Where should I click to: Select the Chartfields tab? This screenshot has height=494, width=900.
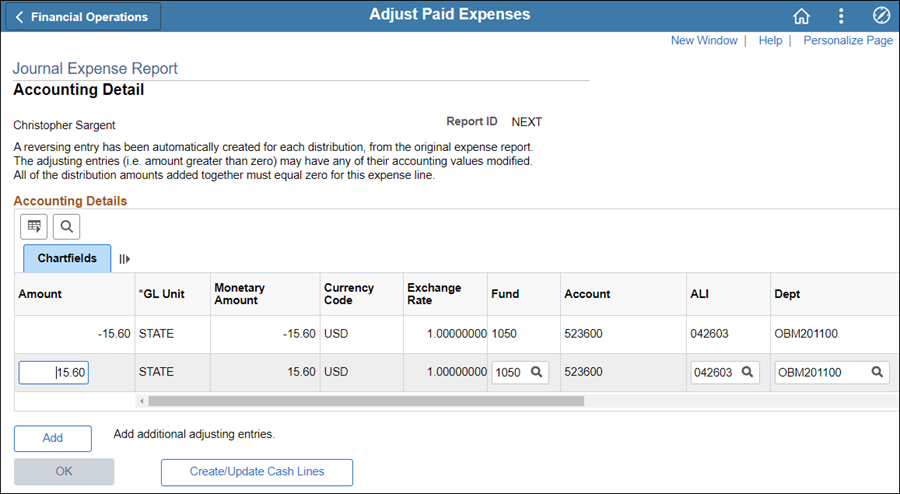(x=67, y=258)
